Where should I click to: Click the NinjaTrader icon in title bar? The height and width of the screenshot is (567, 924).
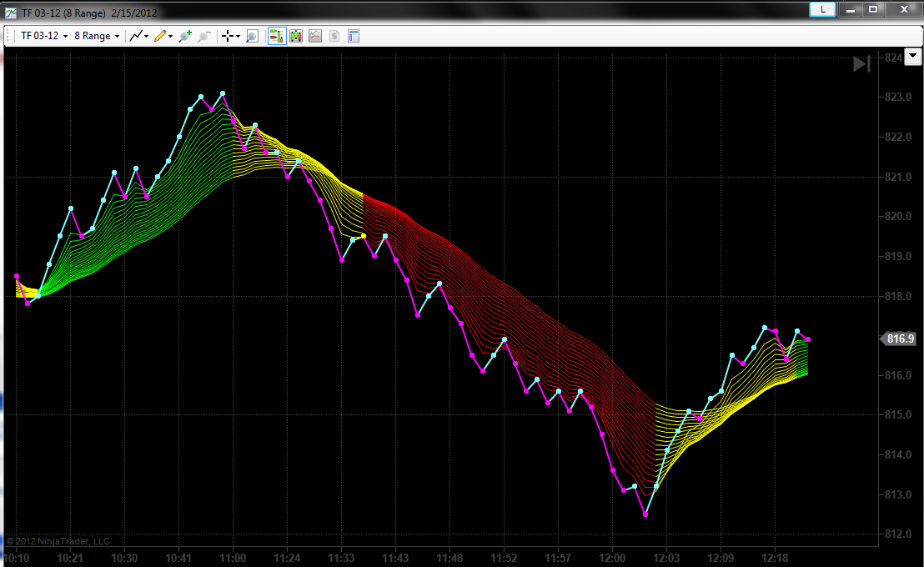click(x=11, y=13)
